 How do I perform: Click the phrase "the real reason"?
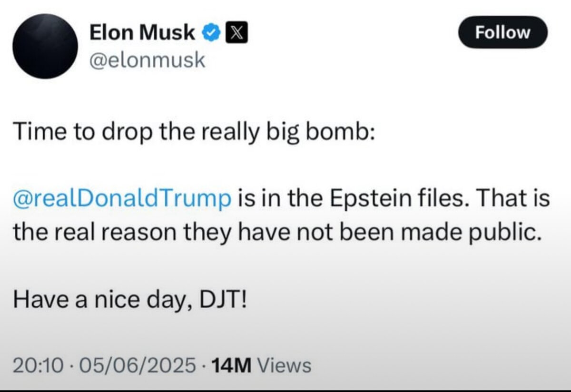[80, 232]
